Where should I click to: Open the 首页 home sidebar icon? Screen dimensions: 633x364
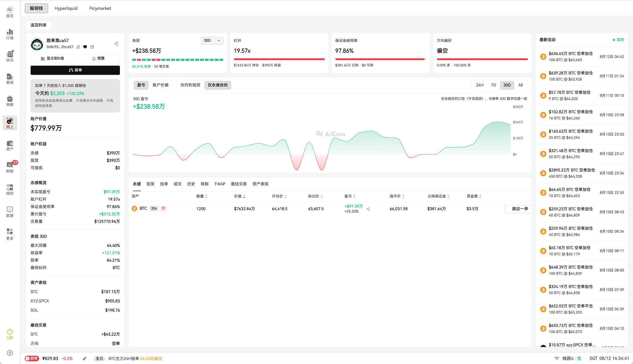coord(10,12)
